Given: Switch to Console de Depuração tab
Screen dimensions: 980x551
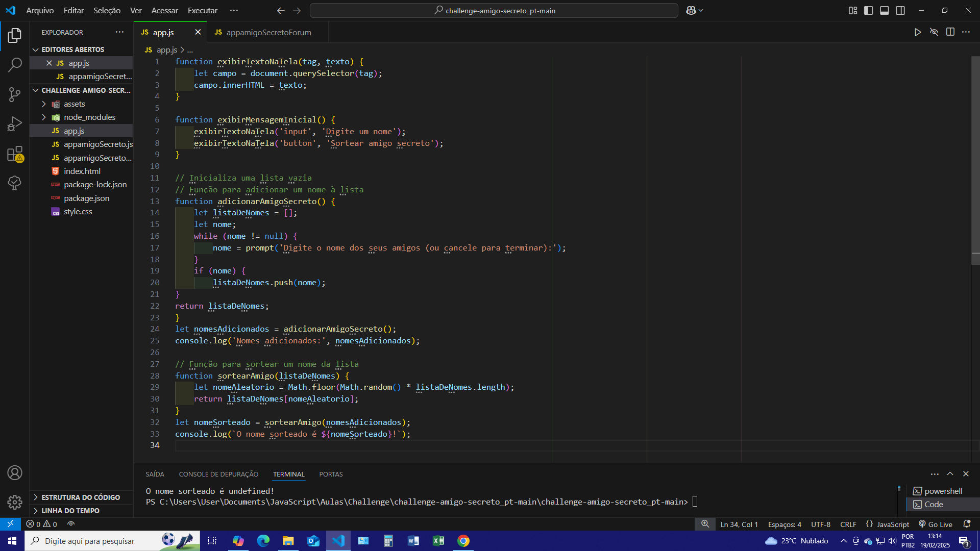Looking at the screenshot, I should [218, 474].
